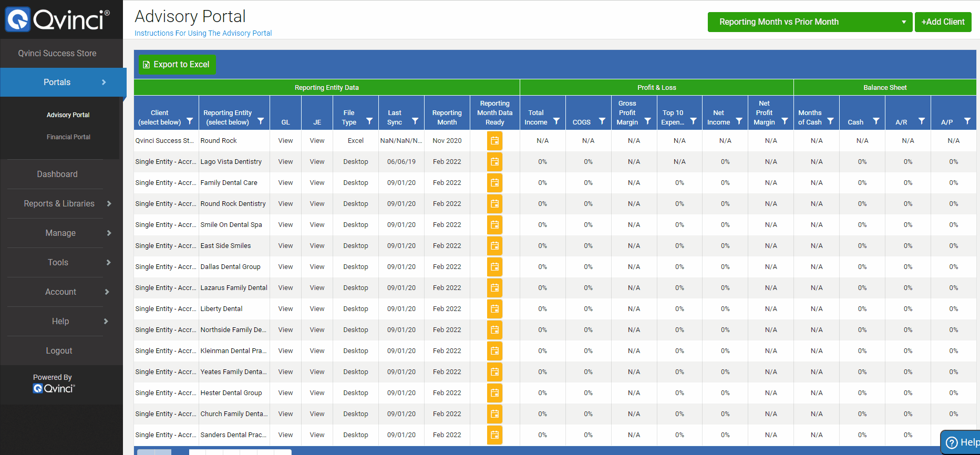The height and width of the screenshot is (455, 980).
Task: Click GL View link for Liberty Dental
Action: (x=285, y=309)
